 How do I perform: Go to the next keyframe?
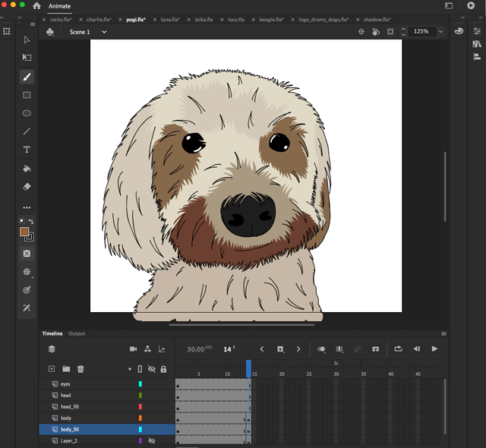coord(298,349)
